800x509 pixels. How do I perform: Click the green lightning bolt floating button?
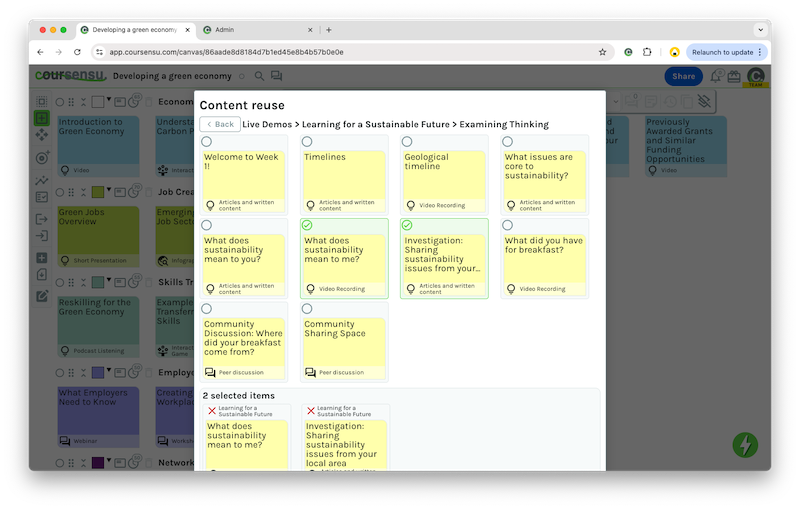point(745,445)
